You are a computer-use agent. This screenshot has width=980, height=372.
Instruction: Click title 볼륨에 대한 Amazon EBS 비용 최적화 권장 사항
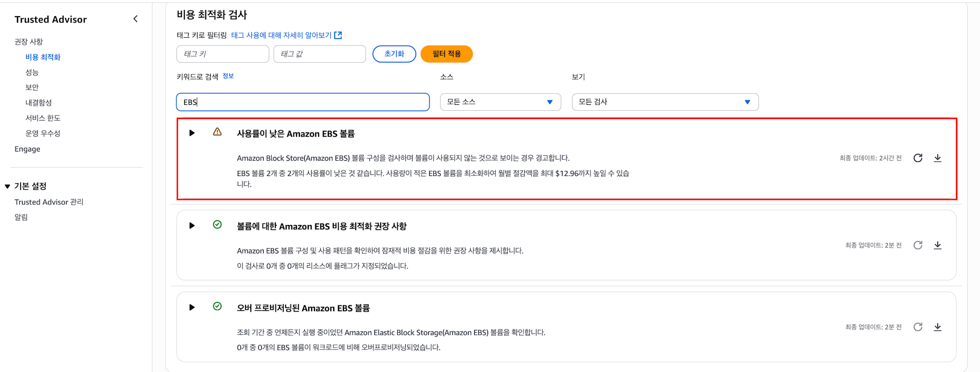[x=322, y=226]
